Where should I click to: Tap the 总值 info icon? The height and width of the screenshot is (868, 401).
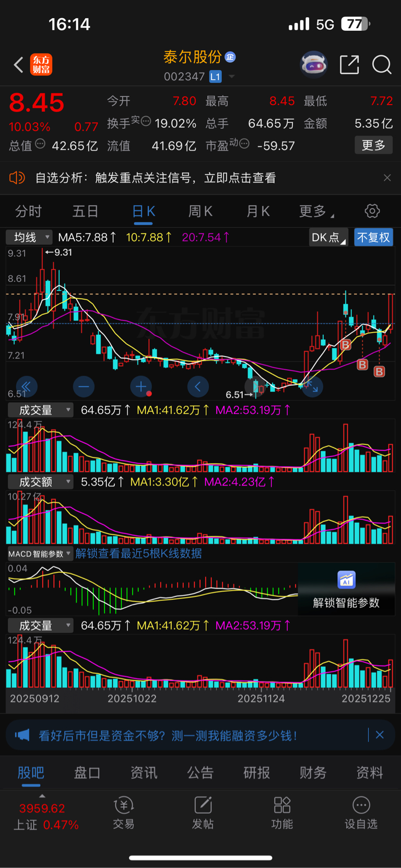pos(40,144)
